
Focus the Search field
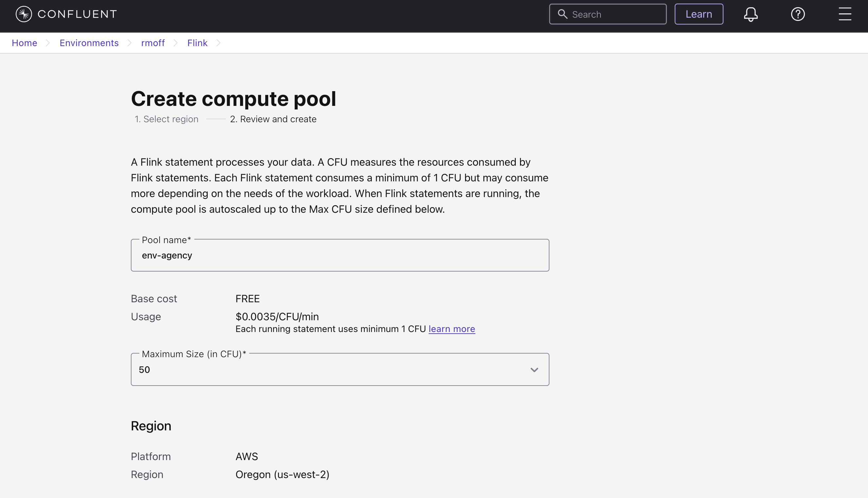pyautogui.click(x=608, y=14)
